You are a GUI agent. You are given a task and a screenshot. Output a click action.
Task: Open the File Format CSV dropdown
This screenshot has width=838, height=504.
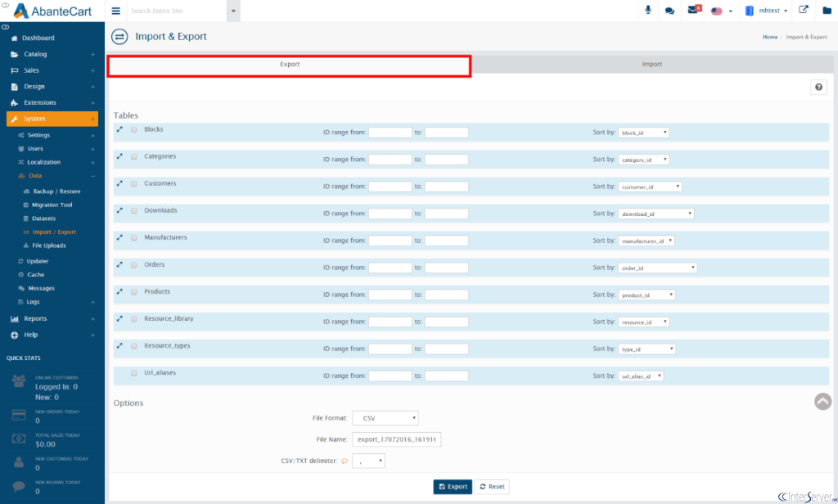pos(385,418)
